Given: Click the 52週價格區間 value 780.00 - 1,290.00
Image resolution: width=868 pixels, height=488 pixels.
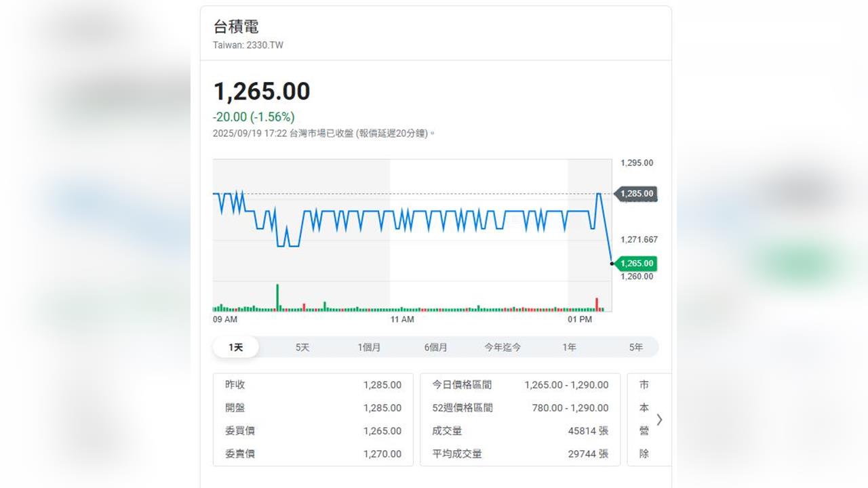Looking at the screenshot, I should pyautogui.click(x=570, y=408).
